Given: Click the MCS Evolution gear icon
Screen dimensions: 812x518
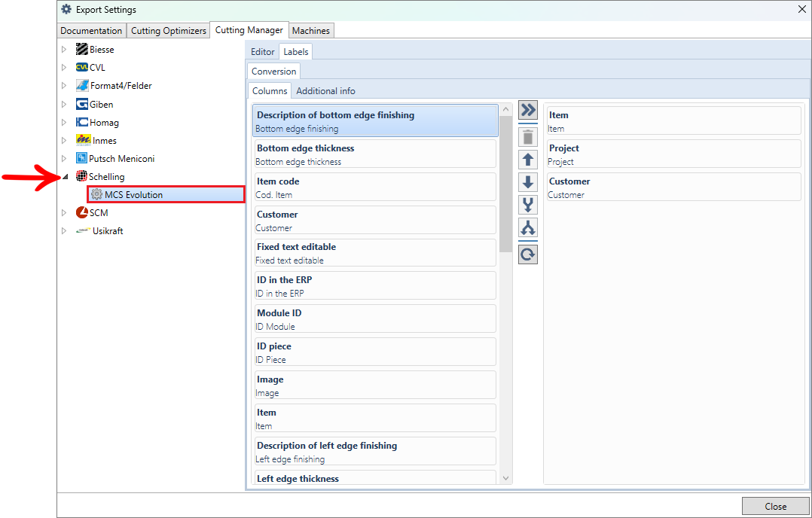Looking at the screenshot, I should (96, 194).
